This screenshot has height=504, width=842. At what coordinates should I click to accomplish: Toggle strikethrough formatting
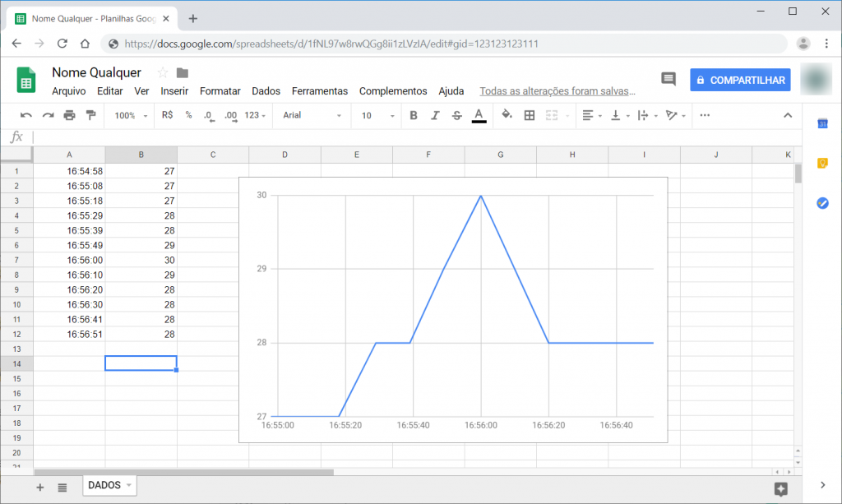(x=456, y=115)
